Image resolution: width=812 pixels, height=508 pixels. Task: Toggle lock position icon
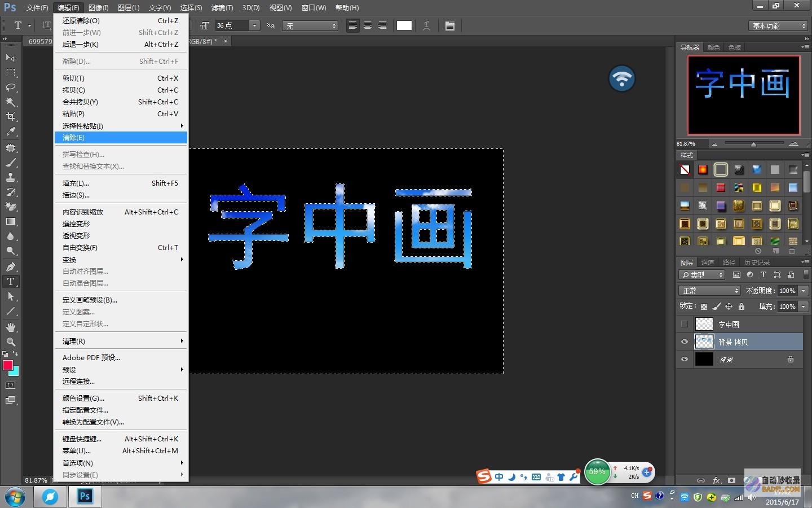[x=729, y=306]
